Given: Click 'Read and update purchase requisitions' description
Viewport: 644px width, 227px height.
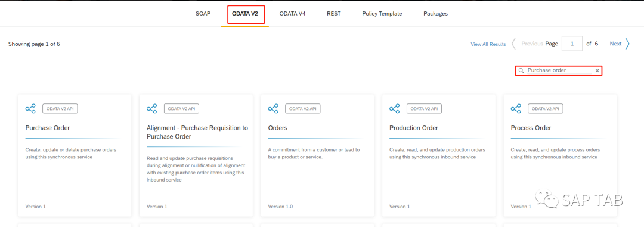Looking at the screenshot, I should [196, 169].
